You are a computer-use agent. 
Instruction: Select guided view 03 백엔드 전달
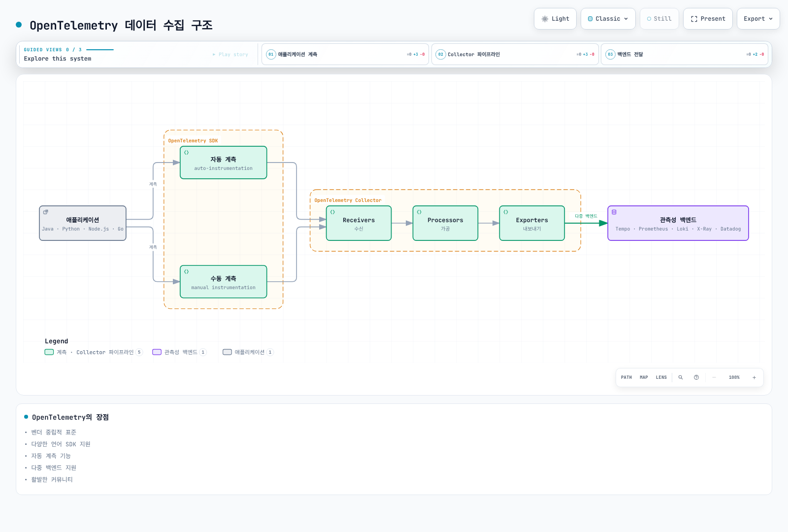pyautogui.click(x=685, y=54)
